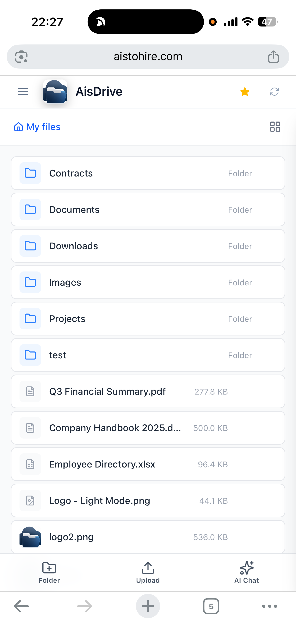Open the test folder icon

30,355
